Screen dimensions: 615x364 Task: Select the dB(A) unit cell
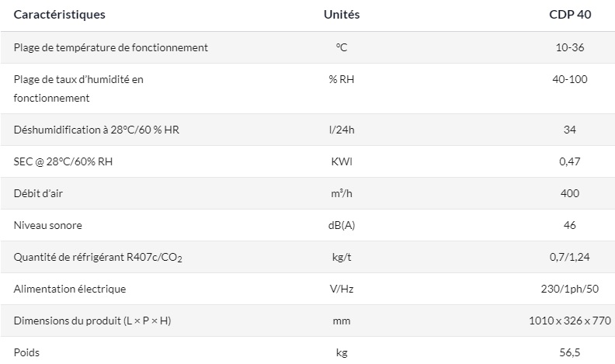[341, 225]
